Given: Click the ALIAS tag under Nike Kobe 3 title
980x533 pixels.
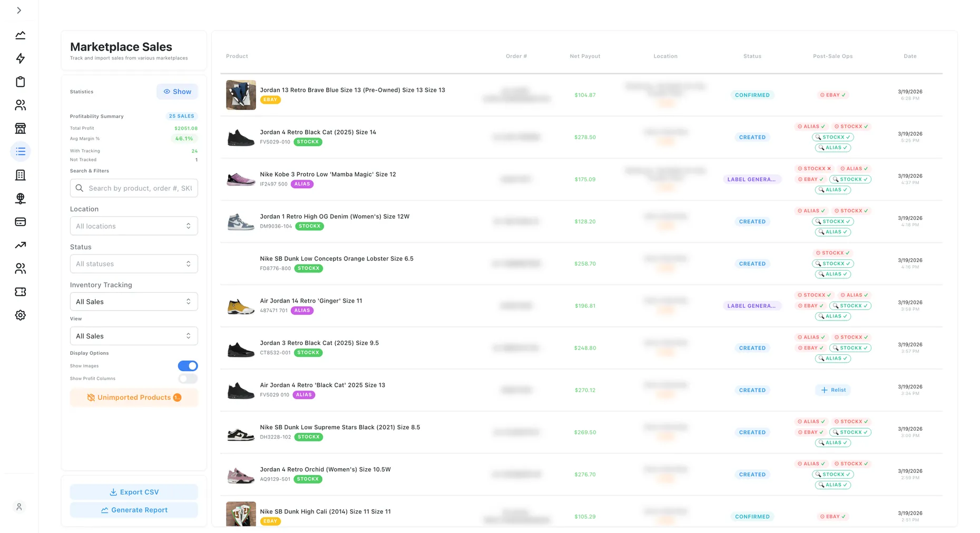Looking at the screenshot, I should [x=302, y=184].
